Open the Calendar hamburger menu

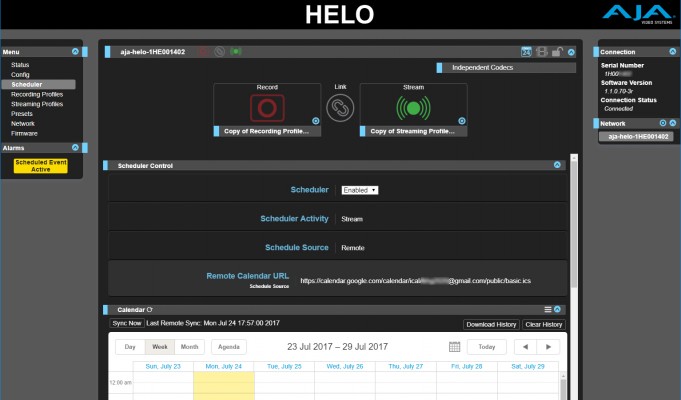point(548,309)
